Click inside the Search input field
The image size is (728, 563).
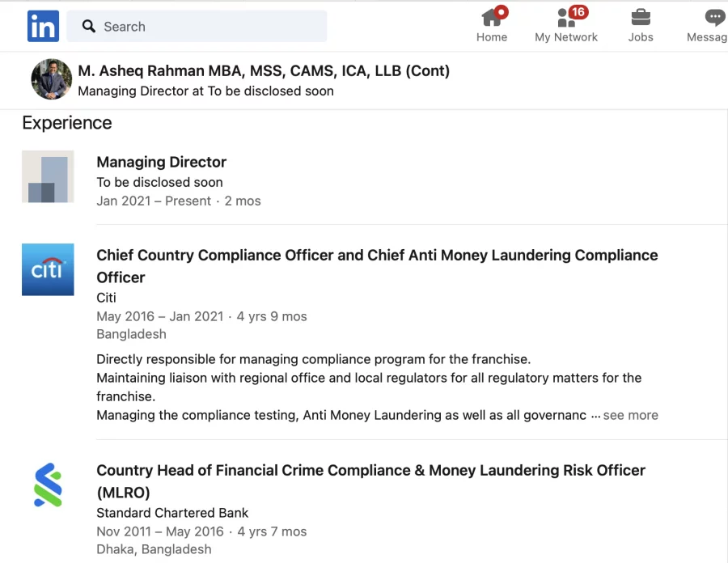(197, 27)
